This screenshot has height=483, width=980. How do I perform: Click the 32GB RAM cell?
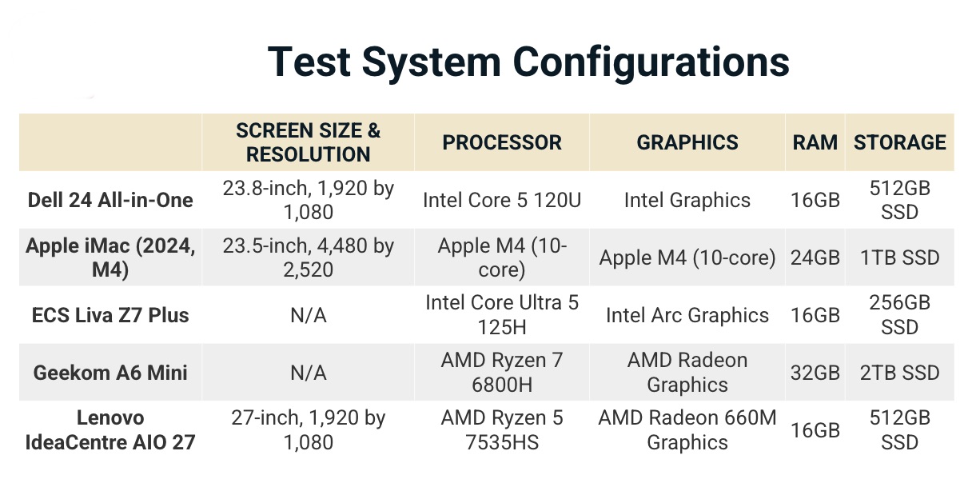[x=815, y=373]
